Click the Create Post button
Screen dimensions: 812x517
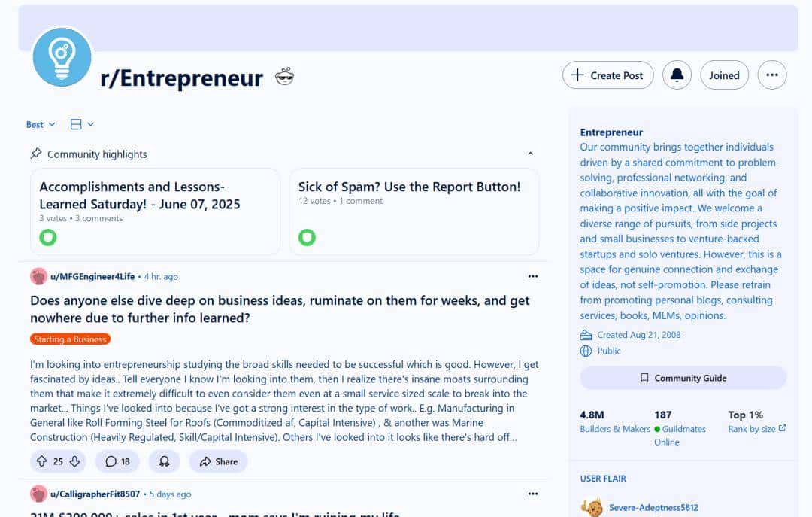(607, 75)
